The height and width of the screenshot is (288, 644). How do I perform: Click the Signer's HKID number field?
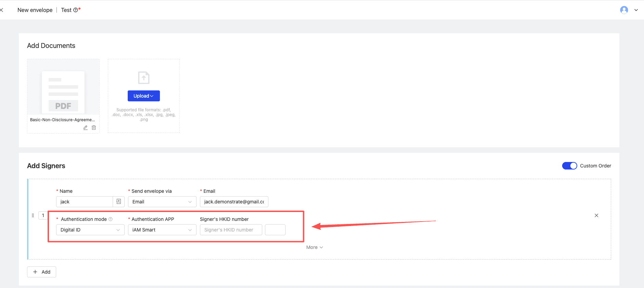(231, 230)
